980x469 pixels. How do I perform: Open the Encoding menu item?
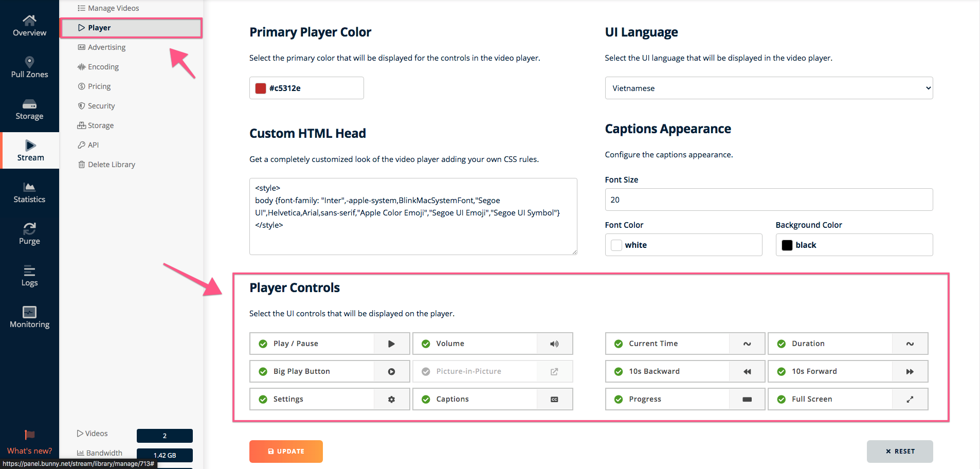pyautogui.click(x=98, y=67)
